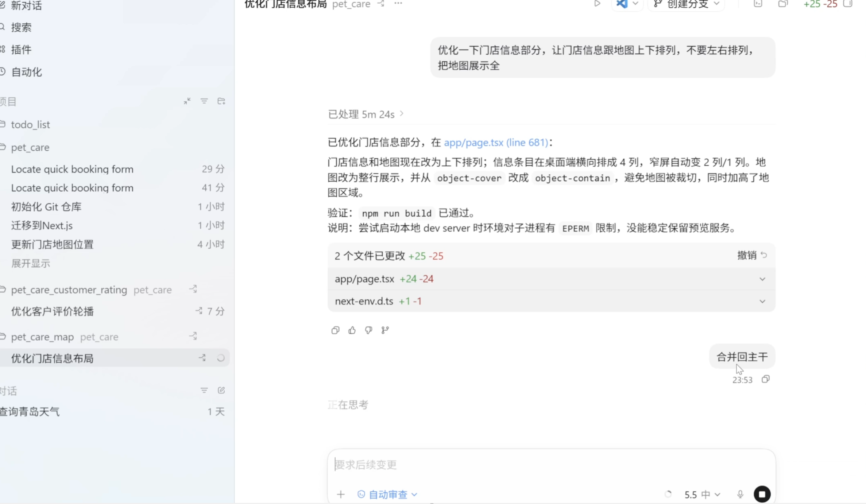The image size is (866, 504).
Task: Stop generation with the black stop button
Action: pos(762,494)
